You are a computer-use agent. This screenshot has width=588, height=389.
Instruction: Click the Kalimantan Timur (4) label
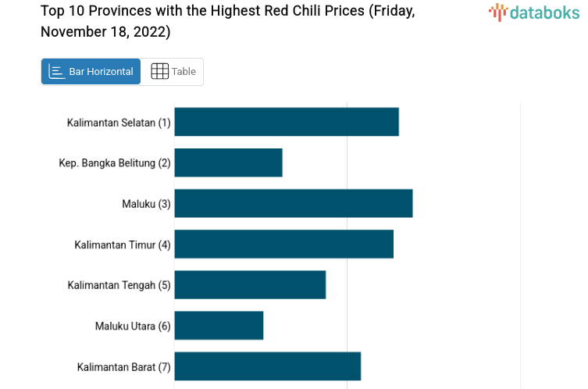click(x=123, y=244)
